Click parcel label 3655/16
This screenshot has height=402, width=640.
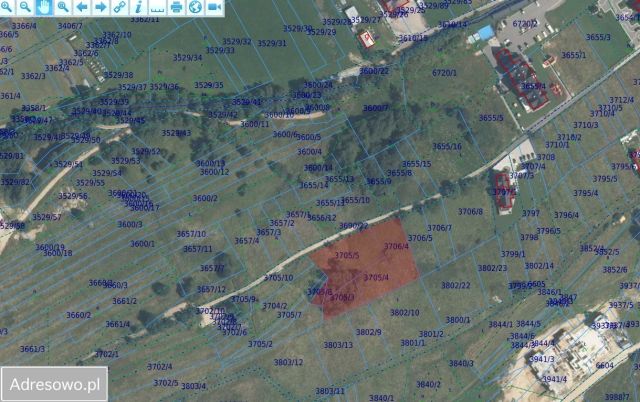447,146
